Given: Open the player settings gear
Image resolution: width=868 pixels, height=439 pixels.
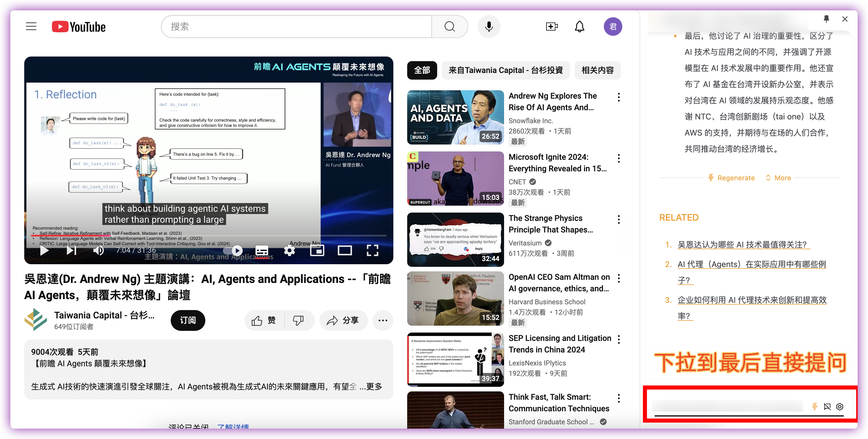Looking at the screenshot, I should [289, 250].
